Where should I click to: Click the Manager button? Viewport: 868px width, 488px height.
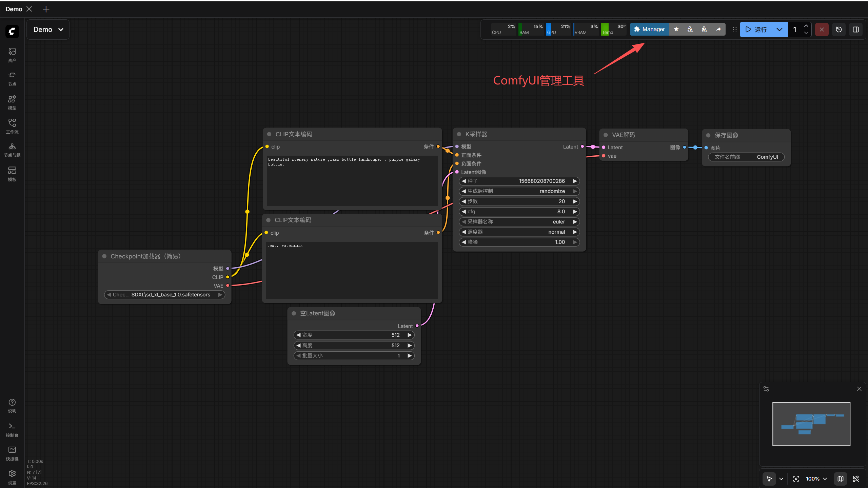650,30
